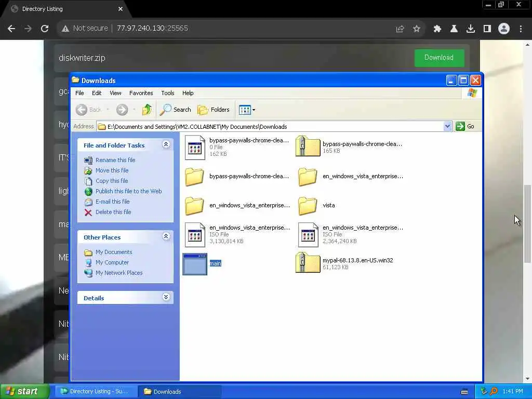Collapse the Other Places panel
The height and width of the screenshot is (399, 532).
coord(166,236)
